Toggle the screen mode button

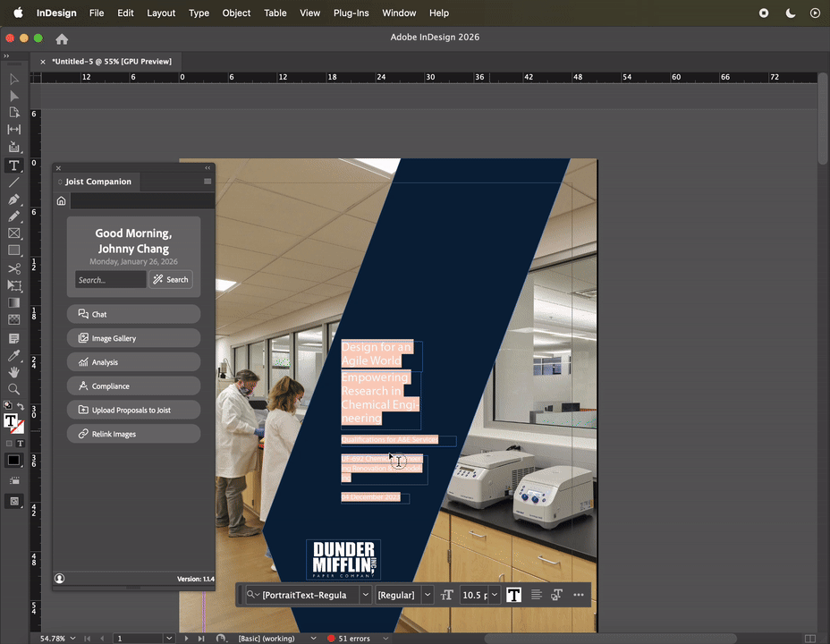click(13, 501)
